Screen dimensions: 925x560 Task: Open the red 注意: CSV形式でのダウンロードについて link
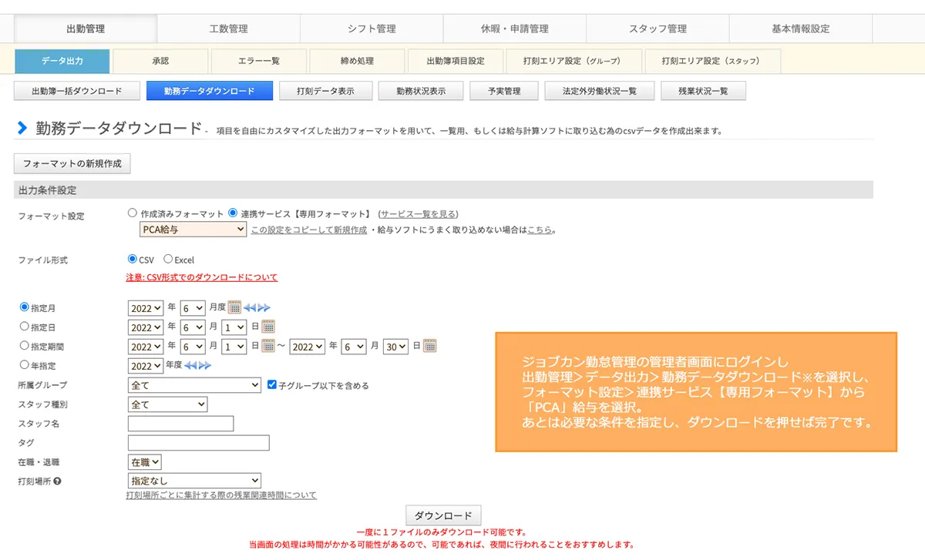tap(202, 277)
